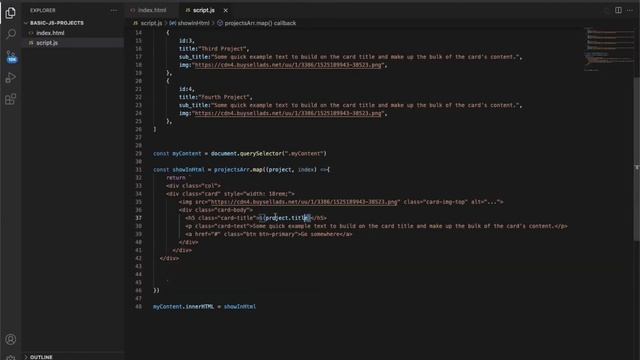Open the Accounts menu icon

(11, 339)
